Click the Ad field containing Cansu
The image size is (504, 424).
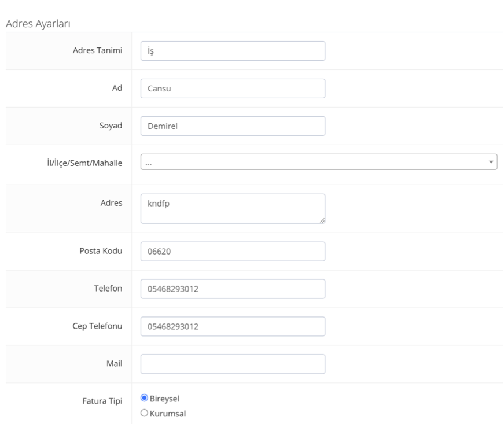(233, 89)
